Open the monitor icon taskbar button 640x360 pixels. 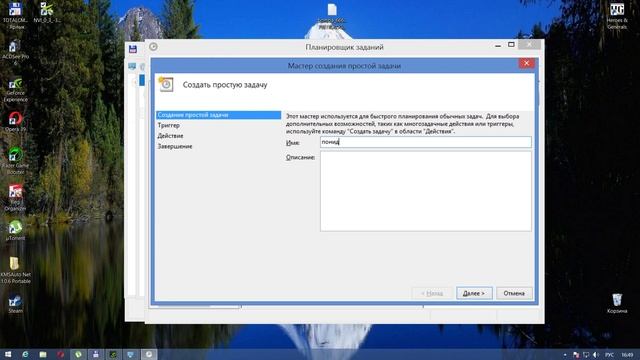click(131, 354)
